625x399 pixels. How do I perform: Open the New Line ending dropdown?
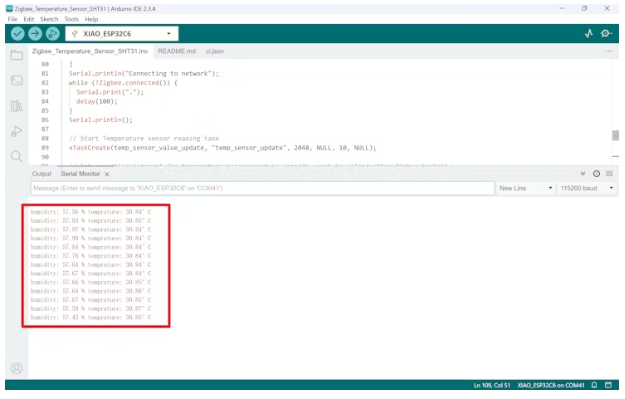pos(525,188)
